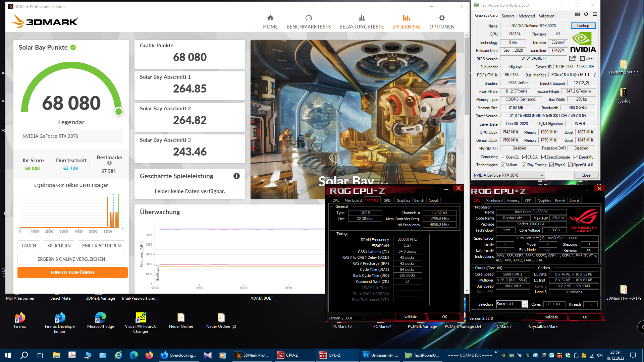Toggle the DirectCompute checkbox
The height and width of the screenshot is (362, 644).
[x=543, y=157]
